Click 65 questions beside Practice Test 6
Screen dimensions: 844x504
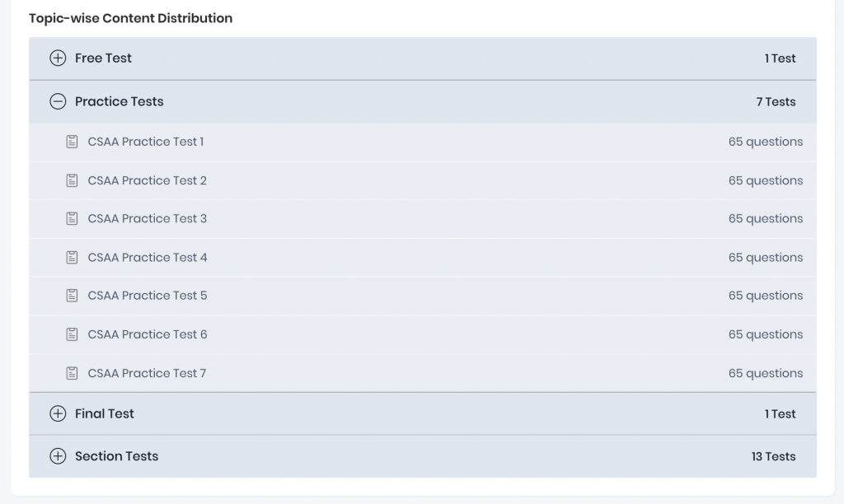[x=766, y=334]
